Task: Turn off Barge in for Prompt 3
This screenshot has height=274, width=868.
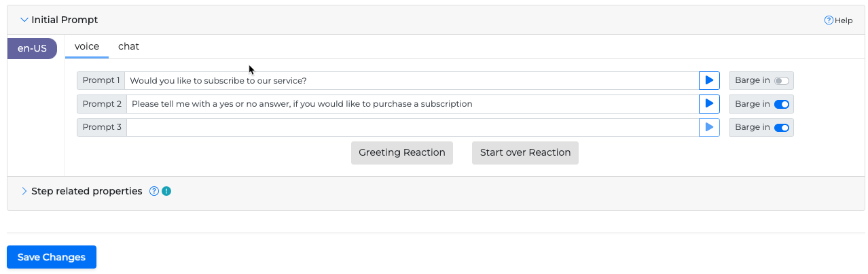Action: (x=782, y=127)
